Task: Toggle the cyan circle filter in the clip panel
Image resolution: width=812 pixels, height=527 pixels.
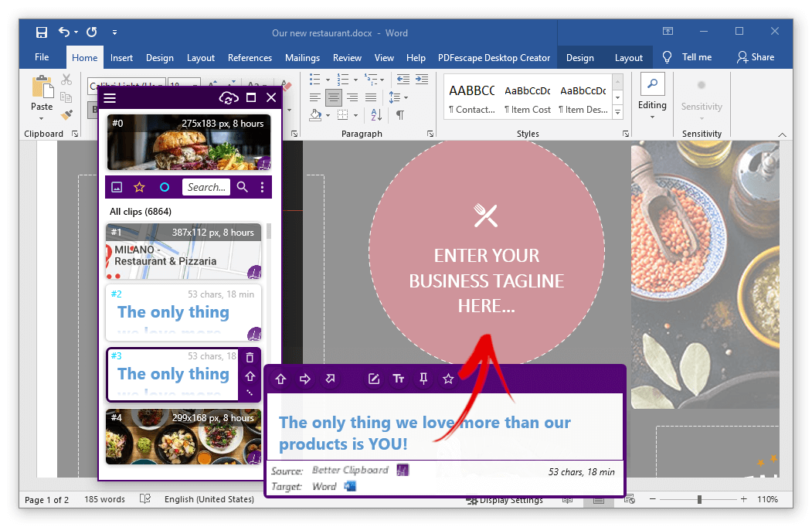Action: pos(165,187)
